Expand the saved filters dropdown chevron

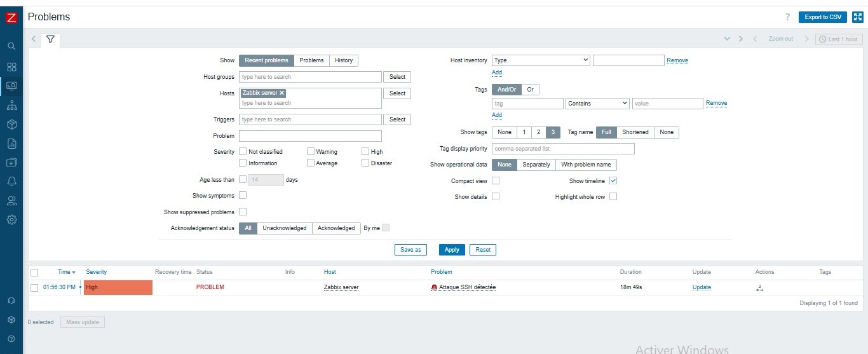point(728,39)
